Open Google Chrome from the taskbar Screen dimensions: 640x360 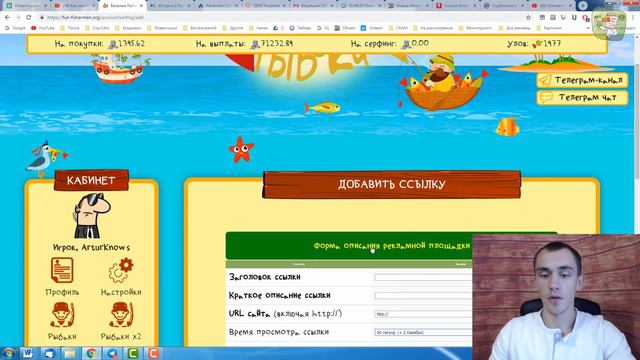91,353
